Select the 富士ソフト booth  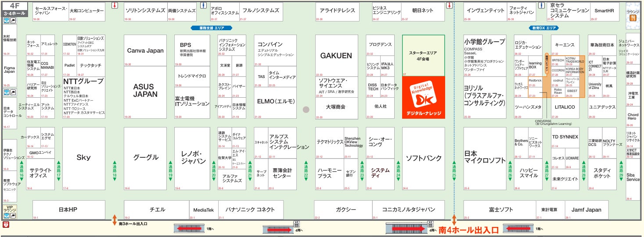pyautogui.click(x=500, y=210)
